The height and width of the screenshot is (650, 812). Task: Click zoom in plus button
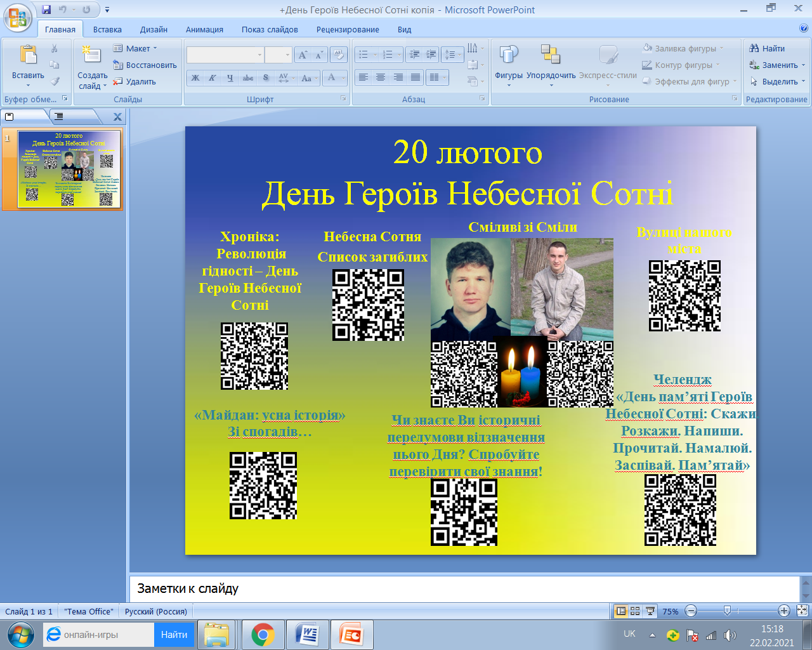pos(784,611)
